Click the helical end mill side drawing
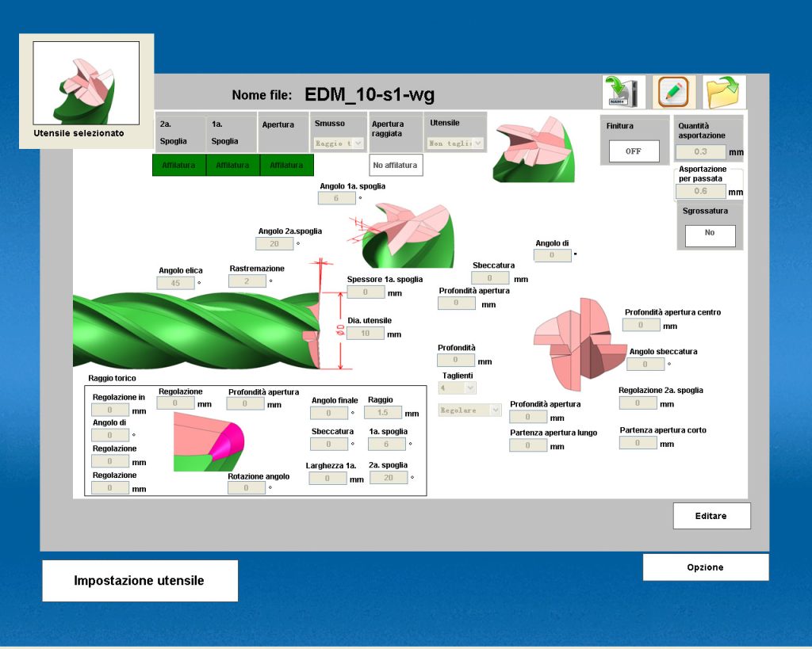The image size is (812, 649). [197, 330]
